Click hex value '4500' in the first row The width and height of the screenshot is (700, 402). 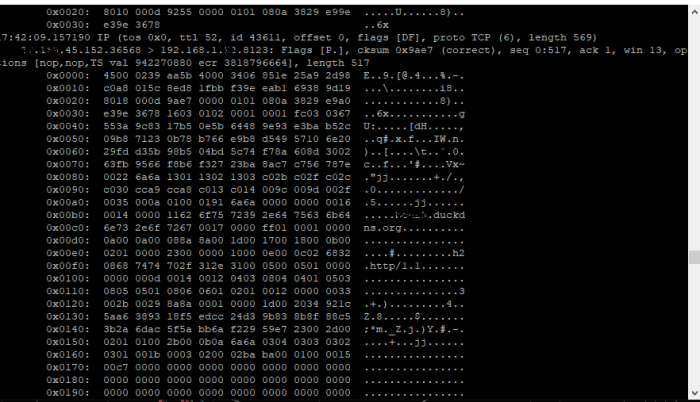point(116,75)
